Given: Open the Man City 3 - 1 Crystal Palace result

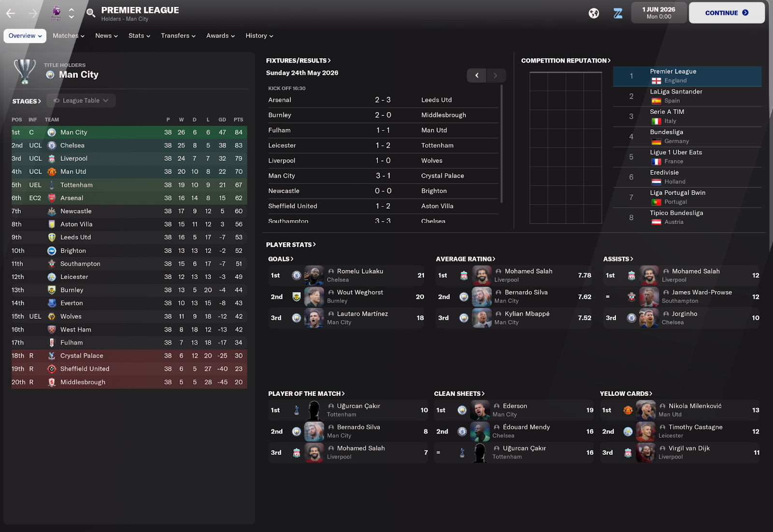Looking at the screenshot, I should point(383,176).
